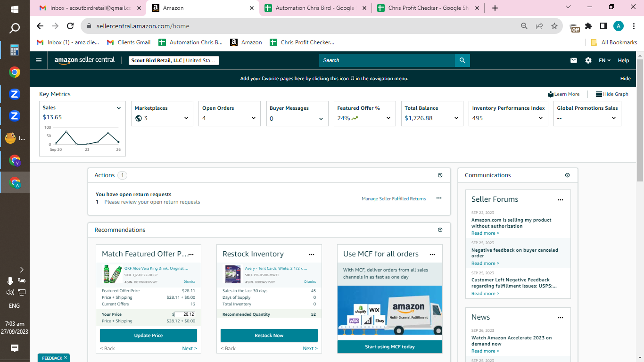Switch to the Gmail Inbox browser tab
The height and width of the screenshot is (362, 644).
click(89, 8)
